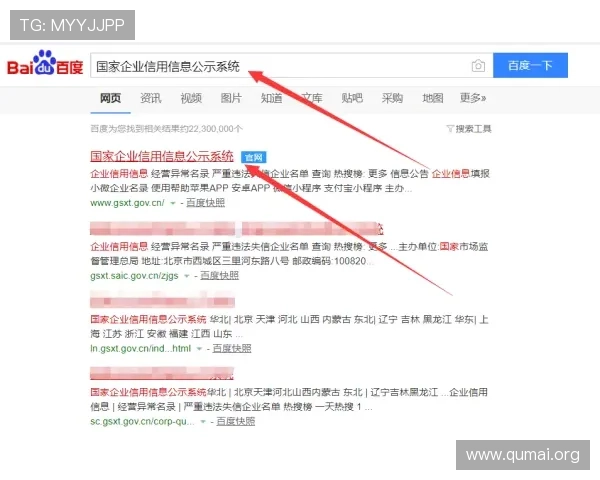Image resolution: width=600 pixels, height=480 pixels.
Task: Open 百度快照 for www.gsxt.gov.cn result
Action: (205, 203)
